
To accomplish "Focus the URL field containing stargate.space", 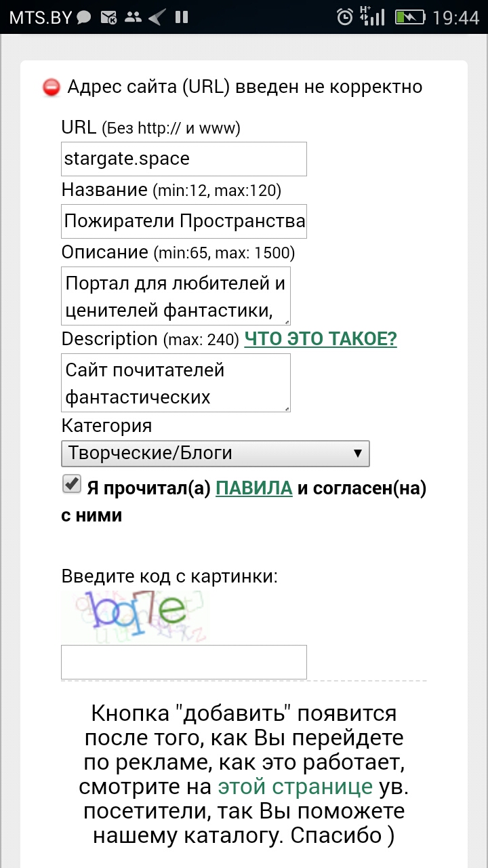I will click(184, 159).
